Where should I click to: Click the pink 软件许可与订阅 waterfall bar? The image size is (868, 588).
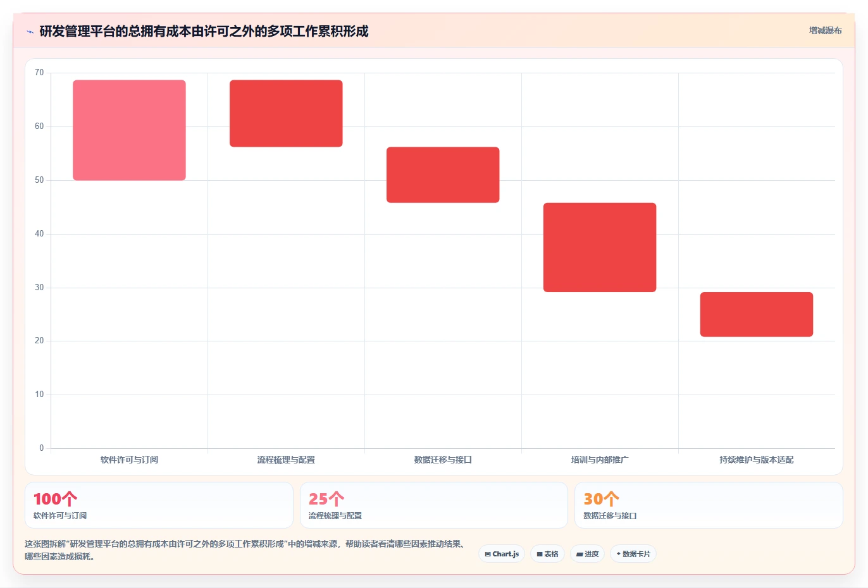[x=129, y=130]
